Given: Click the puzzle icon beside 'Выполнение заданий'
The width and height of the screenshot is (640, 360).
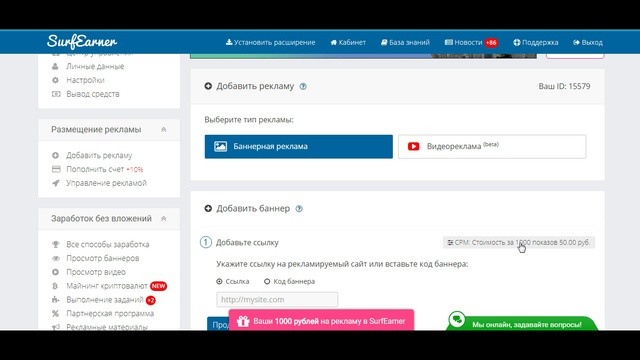Looking at the screenshot, I should (56, 300).
